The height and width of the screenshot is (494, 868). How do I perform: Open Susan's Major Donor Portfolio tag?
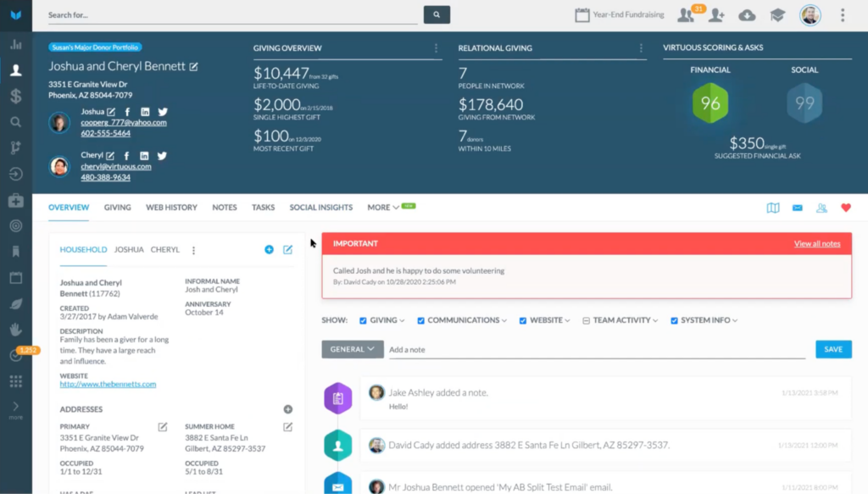95,47
